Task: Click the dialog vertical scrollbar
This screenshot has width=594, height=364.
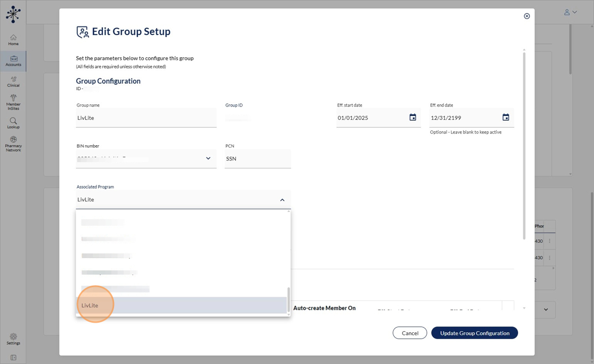Action: (x=525, y=146)
